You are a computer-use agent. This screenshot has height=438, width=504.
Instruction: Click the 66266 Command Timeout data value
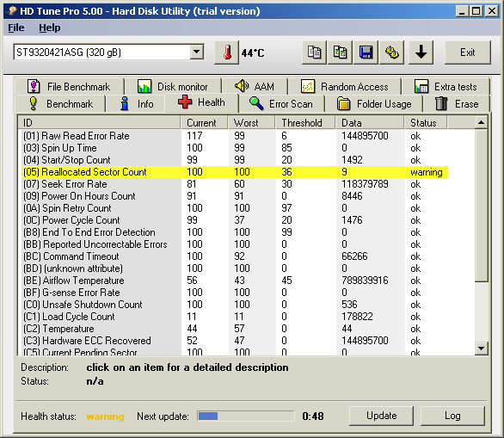(354, 256)
